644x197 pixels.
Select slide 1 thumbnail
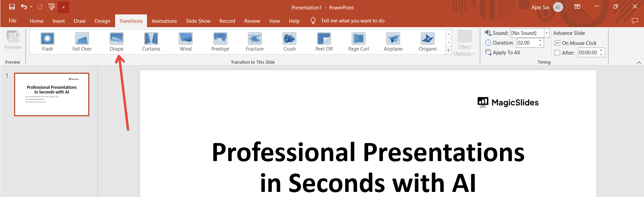52,94
